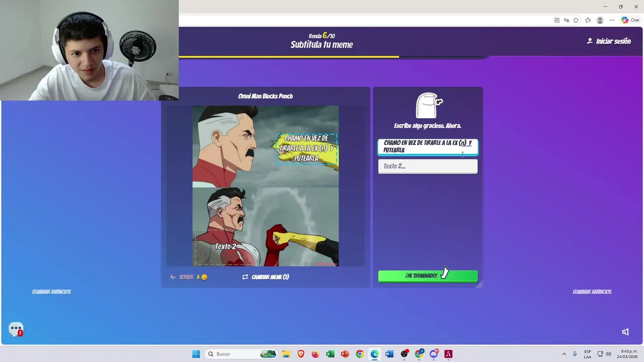Launch Brave browser from the taskbar
The width and height of the screenshot is (644, 362).
click(x=301, y=354)
